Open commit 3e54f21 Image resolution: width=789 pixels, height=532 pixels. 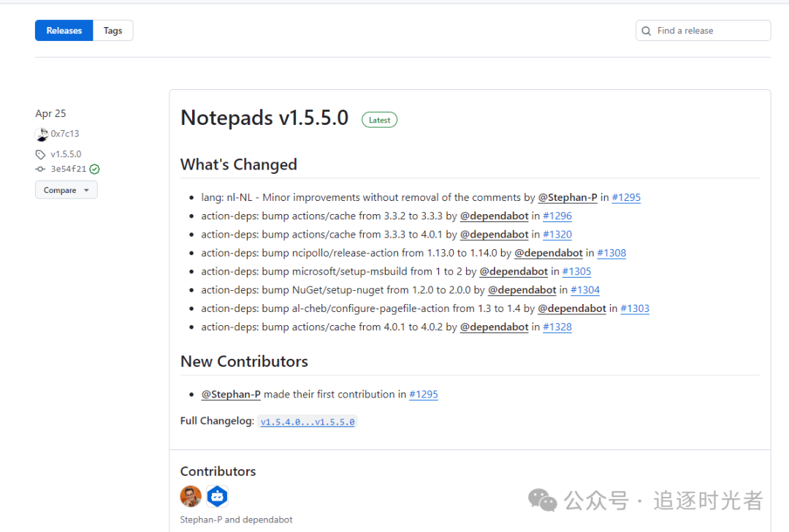click(x=69, y=169)
